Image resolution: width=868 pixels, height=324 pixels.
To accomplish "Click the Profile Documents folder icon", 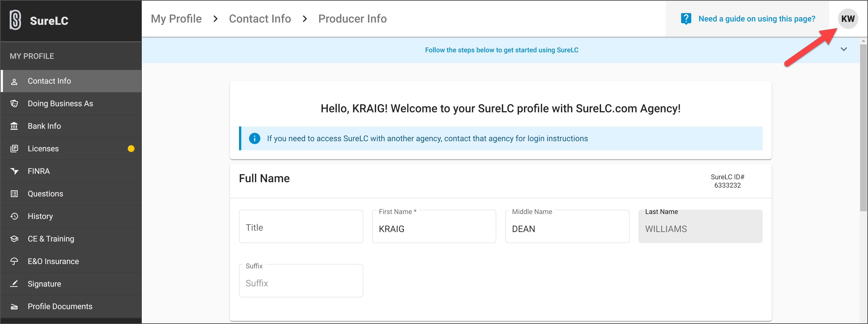I will click(14, 306).
